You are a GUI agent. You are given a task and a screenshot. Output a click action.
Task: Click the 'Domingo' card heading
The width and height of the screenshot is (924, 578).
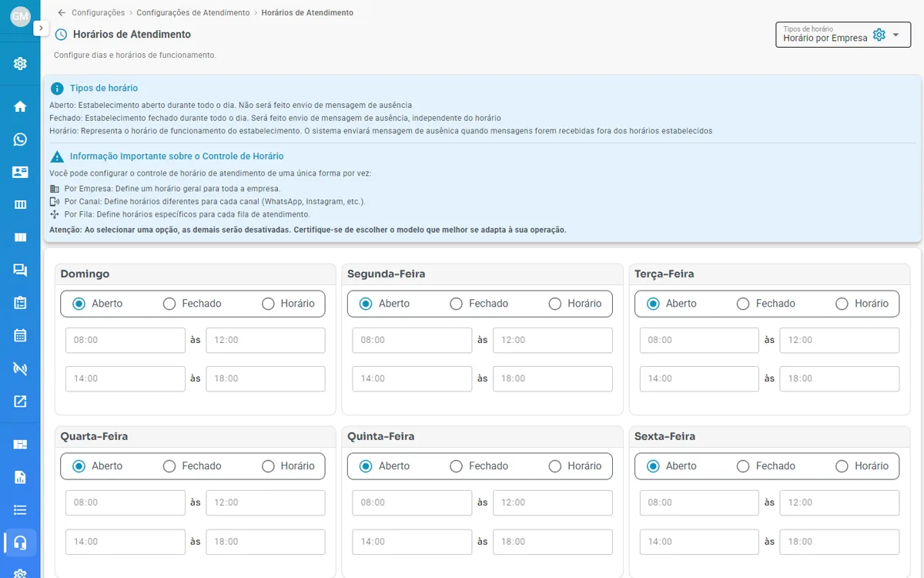point(85,274)
